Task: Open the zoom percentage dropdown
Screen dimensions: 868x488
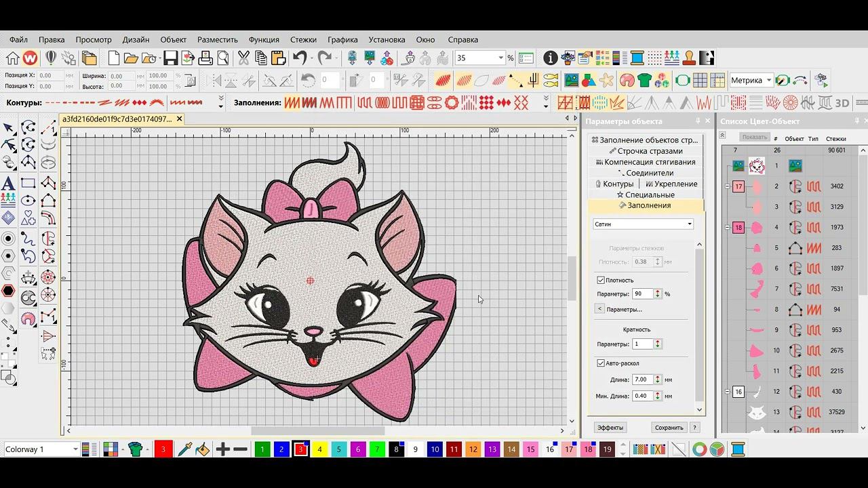Action: point(501,58)
